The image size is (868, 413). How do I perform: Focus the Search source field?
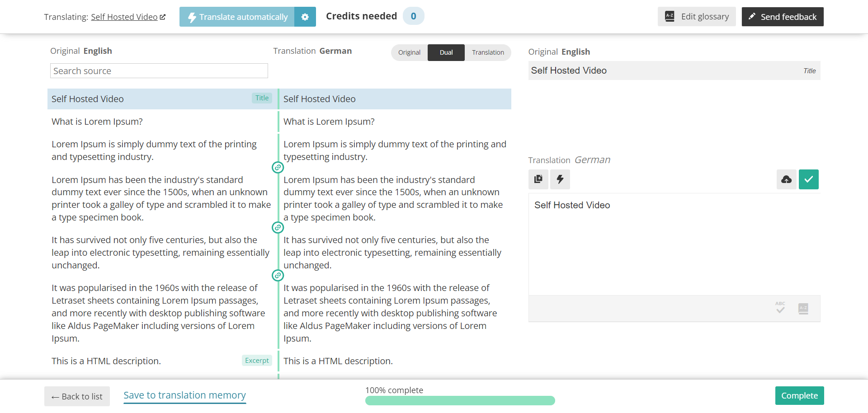[159, 71]
